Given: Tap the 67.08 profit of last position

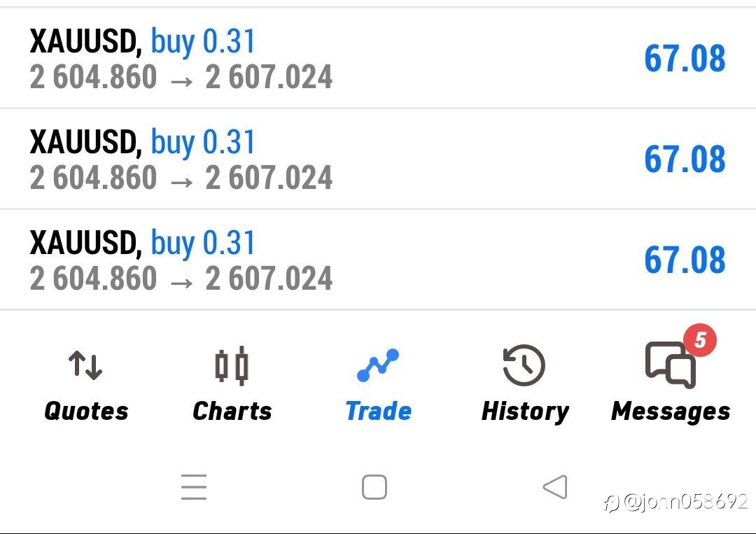Looking at the screenshot, I should [685, 260].
